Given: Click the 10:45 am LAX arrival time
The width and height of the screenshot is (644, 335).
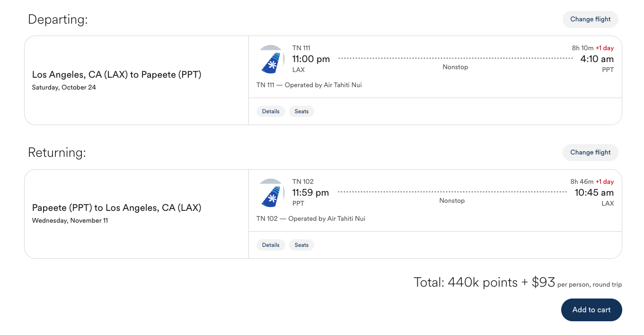Looking at the screenshot, I should coord(595,192).
